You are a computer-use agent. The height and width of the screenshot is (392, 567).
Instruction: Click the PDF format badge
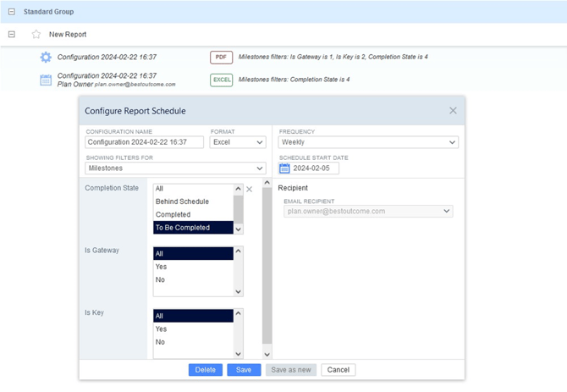click(x=221, y=57)
